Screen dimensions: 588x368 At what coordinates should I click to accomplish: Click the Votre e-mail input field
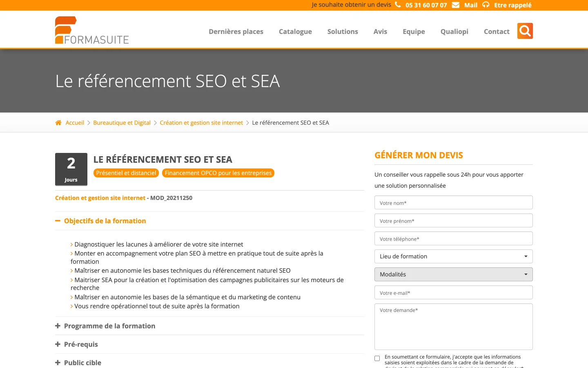click(454, 292)
